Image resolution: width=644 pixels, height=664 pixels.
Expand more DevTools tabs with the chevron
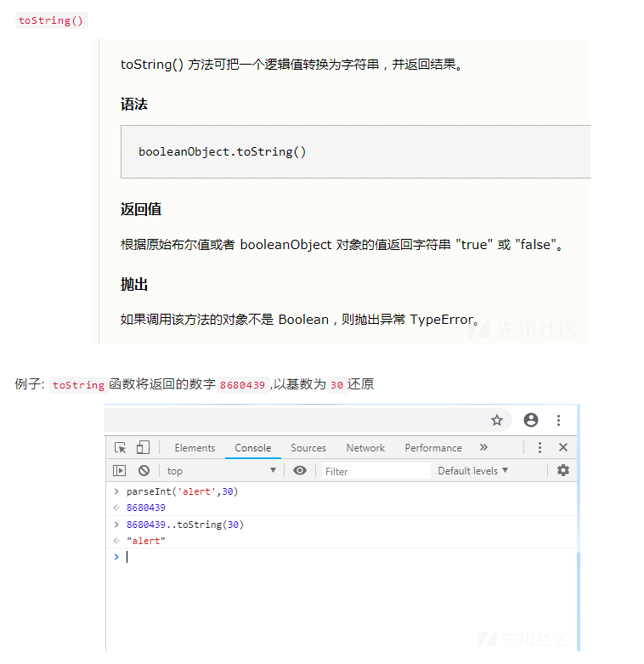tap(483, 448)
